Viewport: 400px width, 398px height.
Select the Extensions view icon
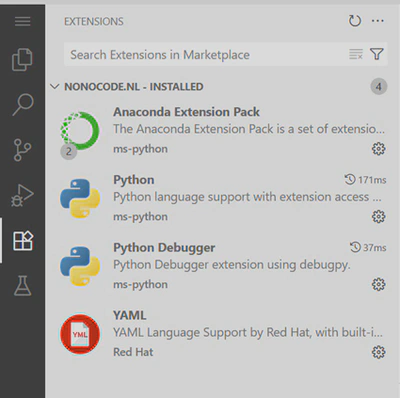(23, 240)
